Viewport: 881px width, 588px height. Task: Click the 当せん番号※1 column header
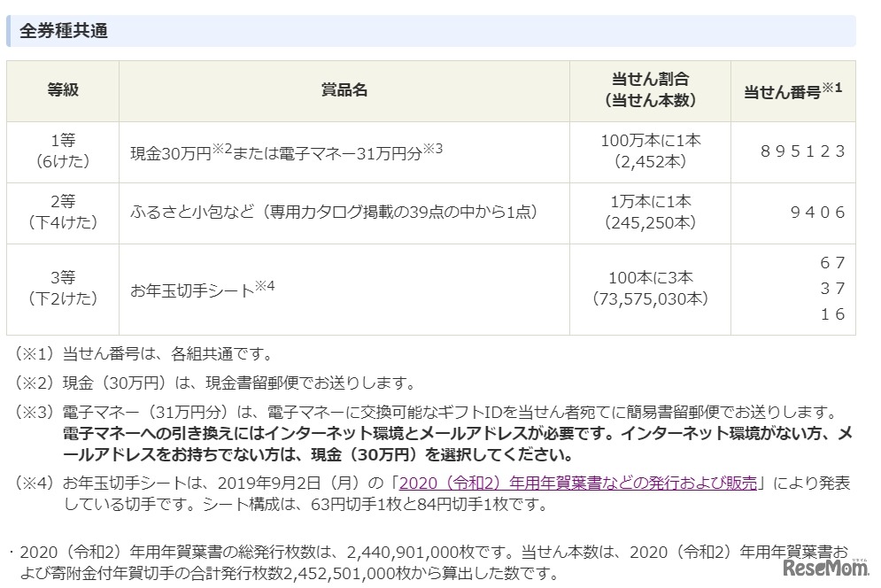pos(792,89)
